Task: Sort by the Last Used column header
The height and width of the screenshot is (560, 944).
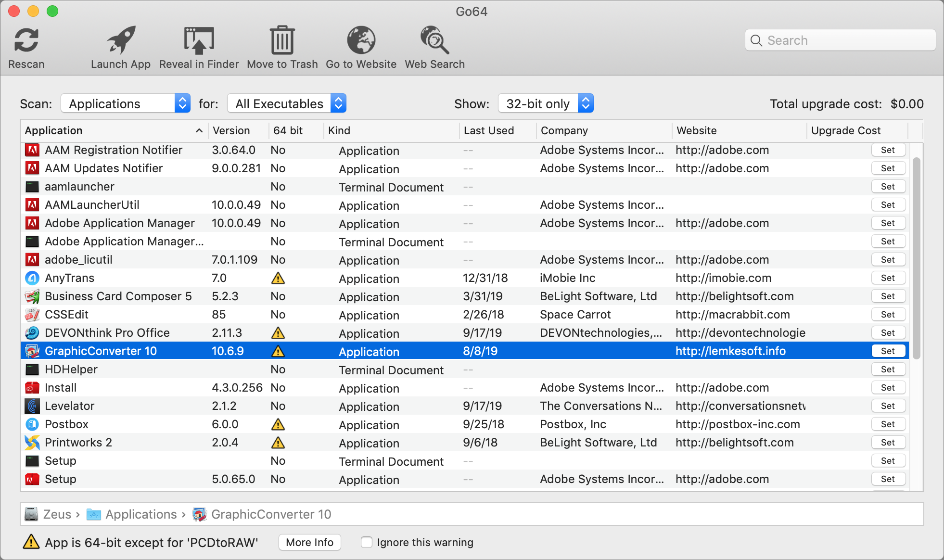Action: tap(489, 130)
